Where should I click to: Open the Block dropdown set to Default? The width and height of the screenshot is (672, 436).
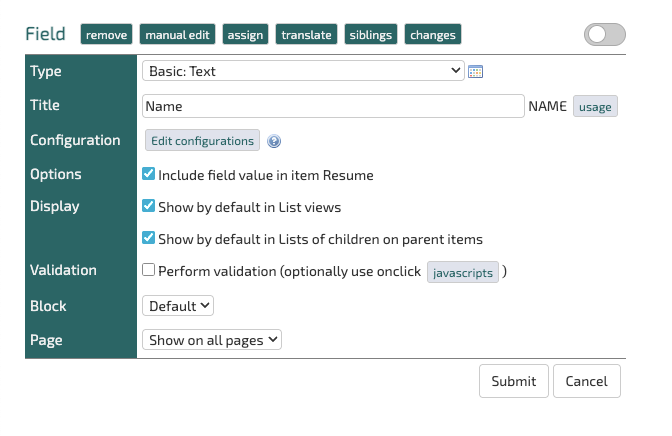pos(178,306)
